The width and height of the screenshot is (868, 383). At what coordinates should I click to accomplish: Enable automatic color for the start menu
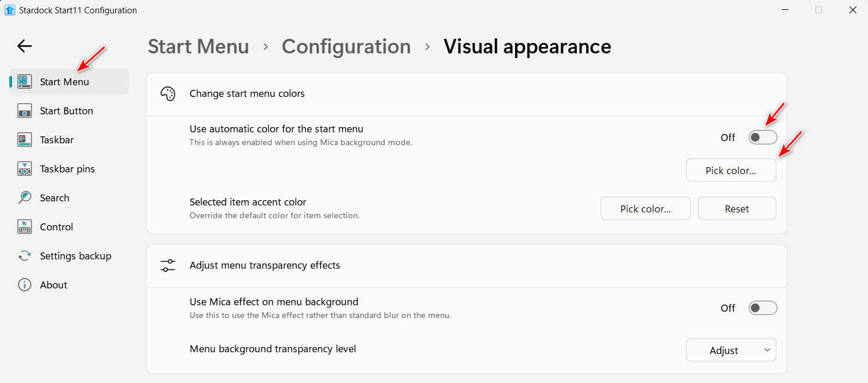tap(762, 138)
